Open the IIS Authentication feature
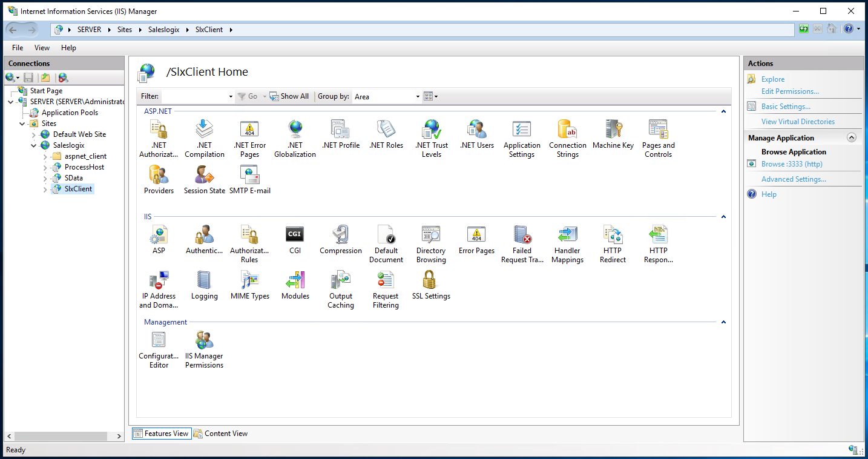868x459 pixels. (205, 240)
